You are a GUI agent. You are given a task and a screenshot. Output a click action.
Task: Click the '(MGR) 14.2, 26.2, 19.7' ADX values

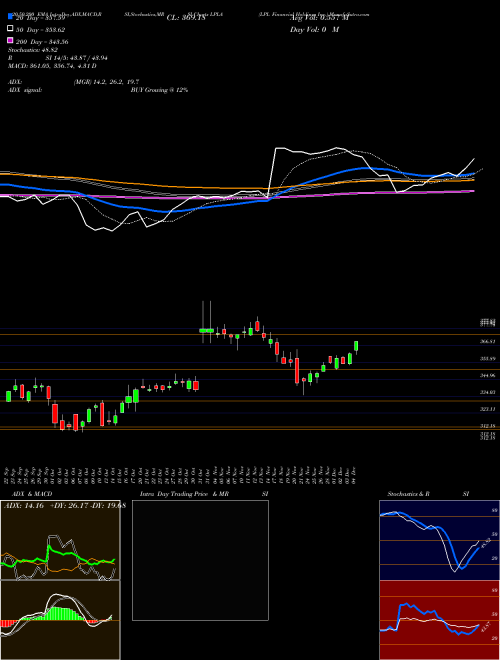coord(106,82)
